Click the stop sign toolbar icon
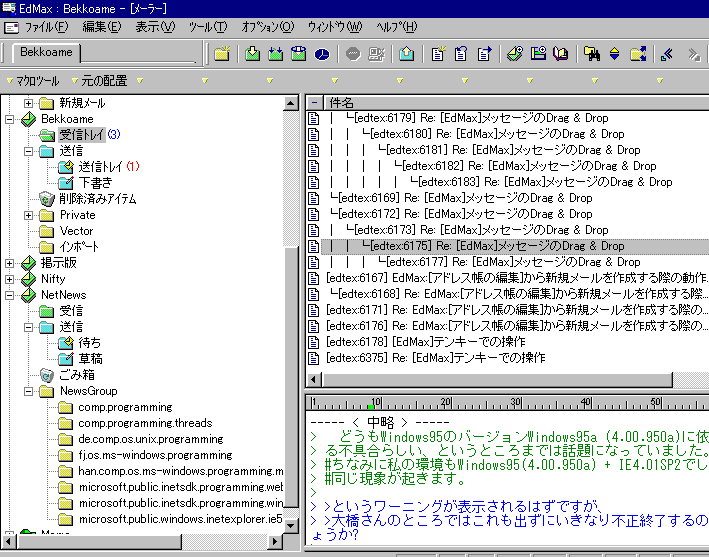709x557 pixels. (x=353, y=54)
